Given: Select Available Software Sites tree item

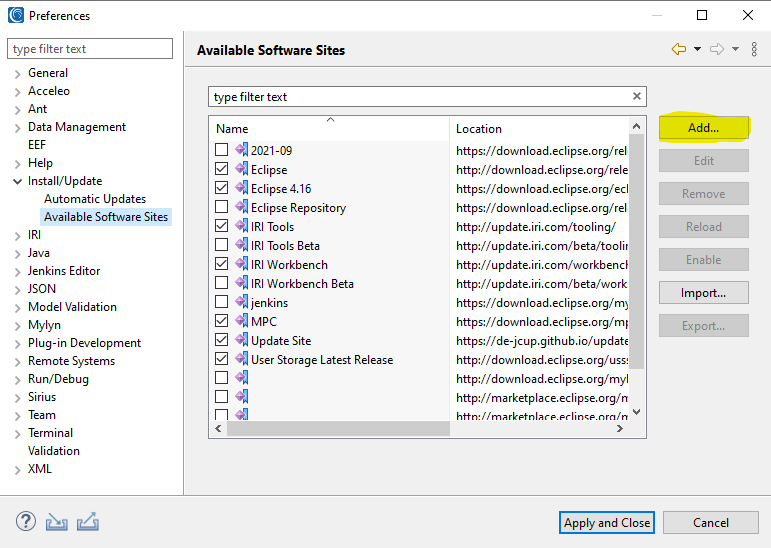Looking at the screenshot, I should pyautogui.click(x=106, y=217).
